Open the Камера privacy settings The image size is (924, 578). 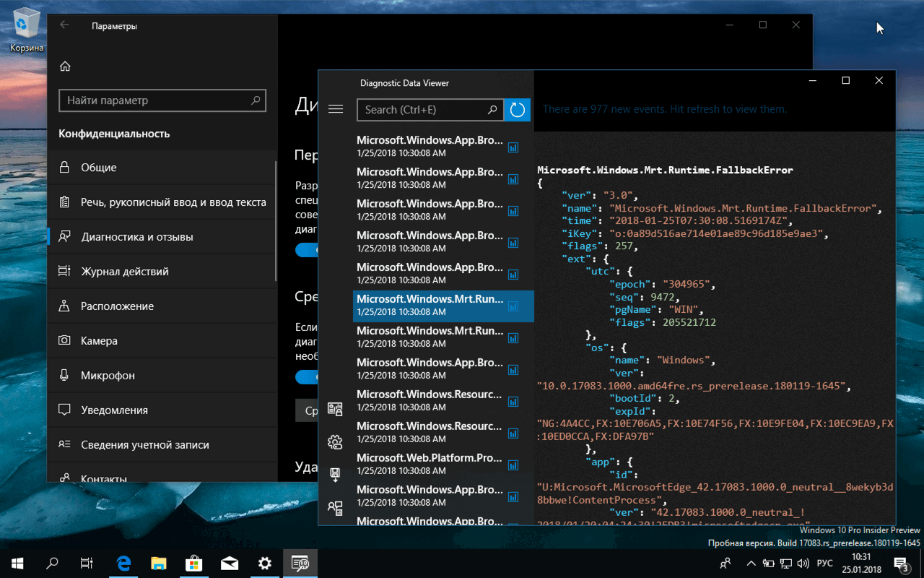click(x=162, y=341)
